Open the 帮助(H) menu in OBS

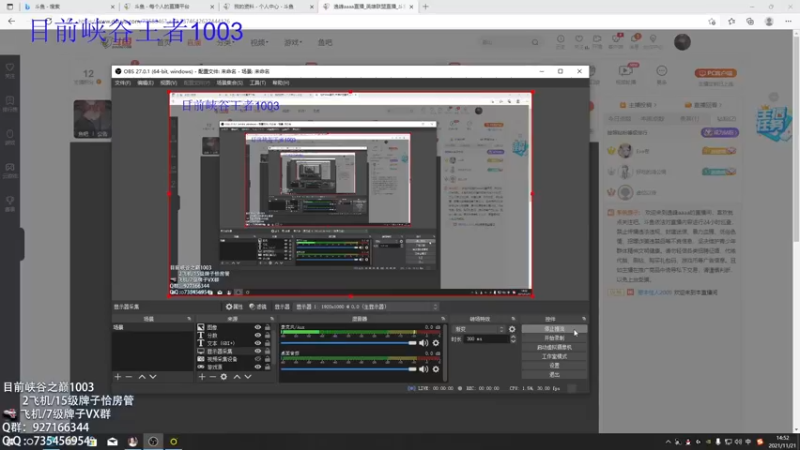[281, 83]
